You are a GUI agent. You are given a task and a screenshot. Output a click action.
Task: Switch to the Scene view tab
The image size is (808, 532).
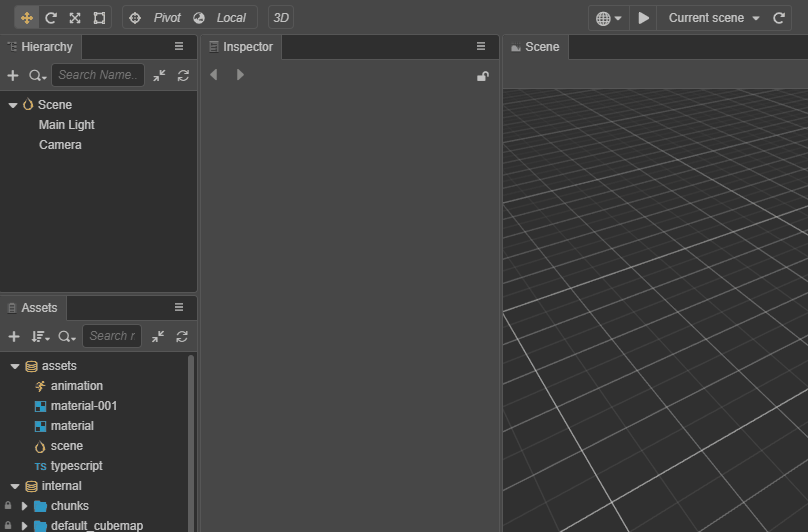[535, 47]
